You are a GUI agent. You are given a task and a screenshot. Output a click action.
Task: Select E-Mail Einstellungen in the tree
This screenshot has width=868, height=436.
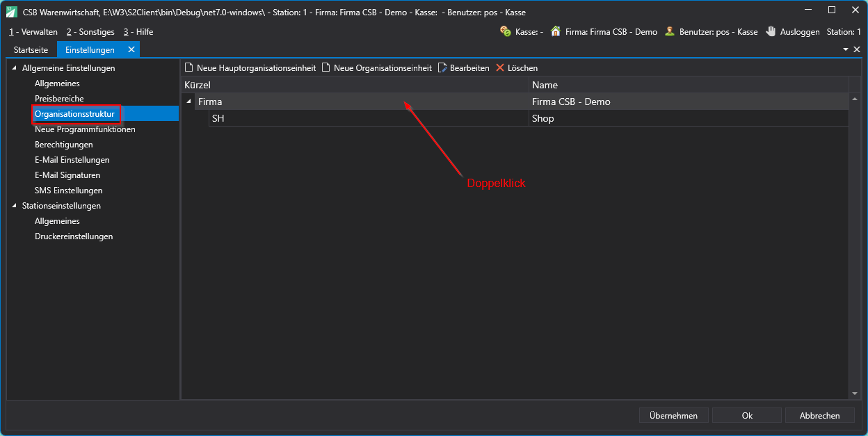(x=72, y=160)
